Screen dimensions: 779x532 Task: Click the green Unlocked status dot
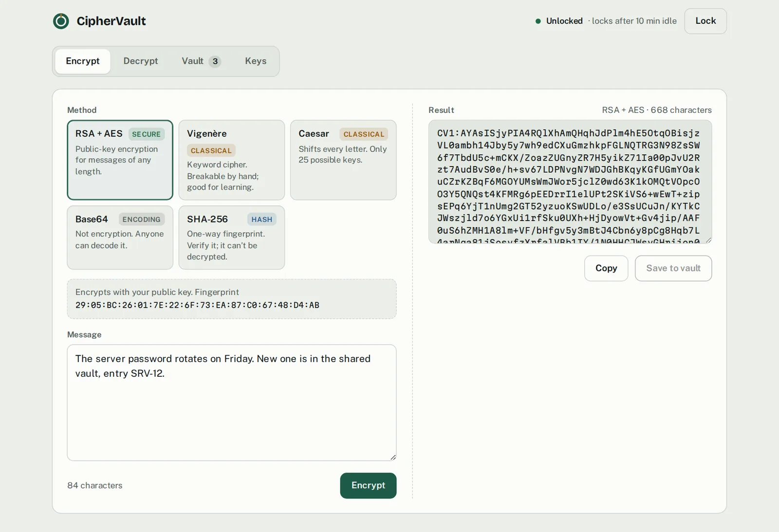pos(538,21)
